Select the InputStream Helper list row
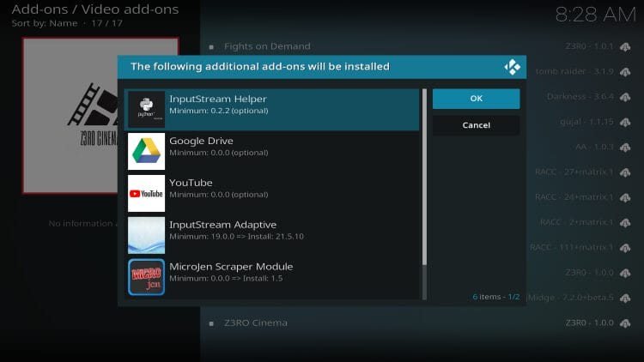 point(272,110)
